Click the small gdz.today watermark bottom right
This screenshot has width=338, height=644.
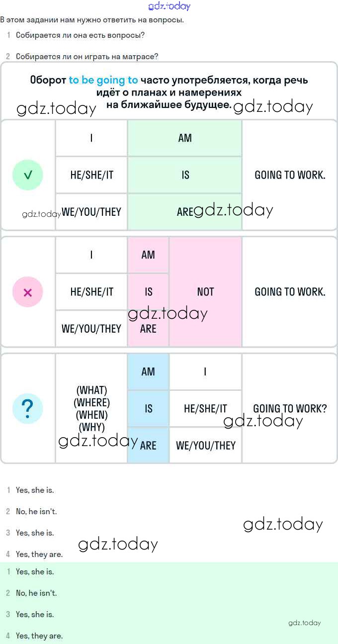[x=304, y=623]
